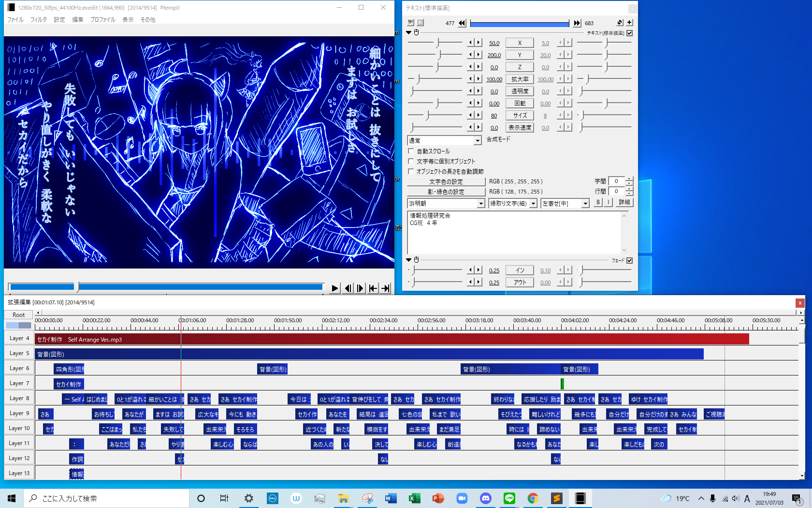Go to object end frame 683 button
Screen dimensions: 812x508
point(577,23)
